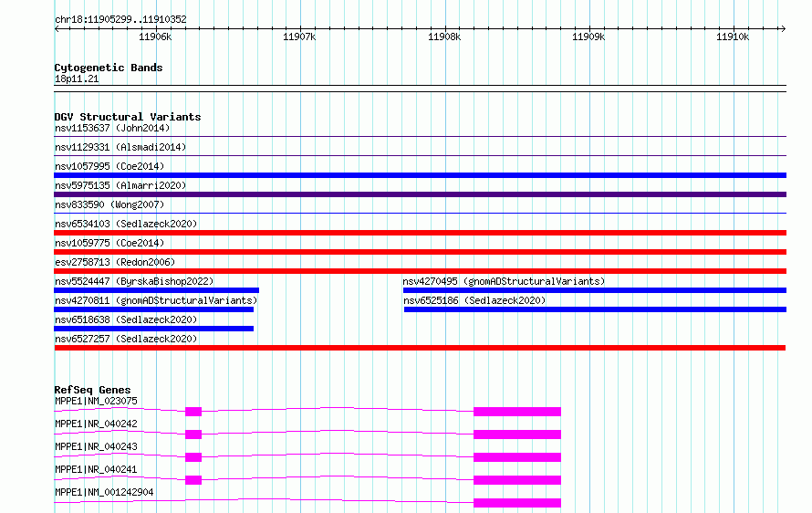Open variant nsv4270495 (gnomADStructuralVariants) label

coord(504,281)
